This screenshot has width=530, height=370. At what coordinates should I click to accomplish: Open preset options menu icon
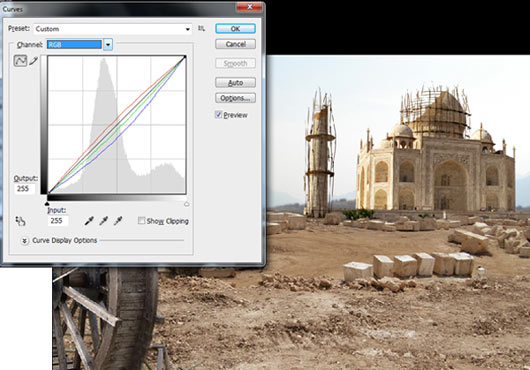coord(201,29)
